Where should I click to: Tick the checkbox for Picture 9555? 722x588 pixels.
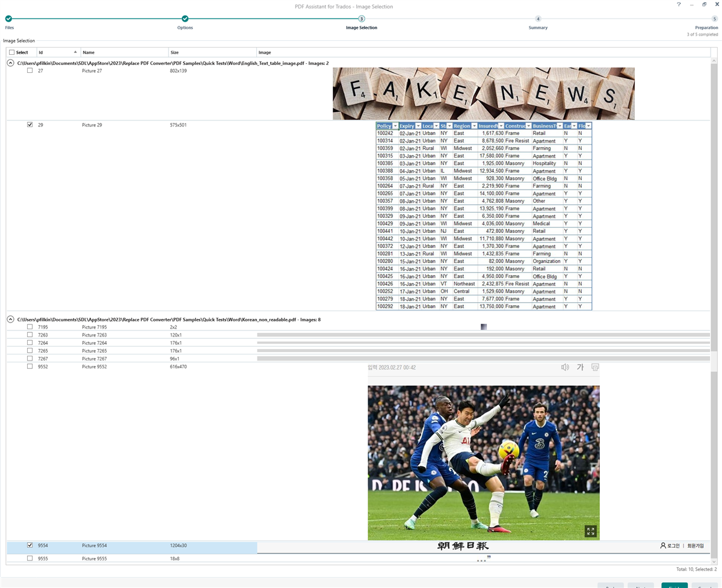tap(30, 559)
